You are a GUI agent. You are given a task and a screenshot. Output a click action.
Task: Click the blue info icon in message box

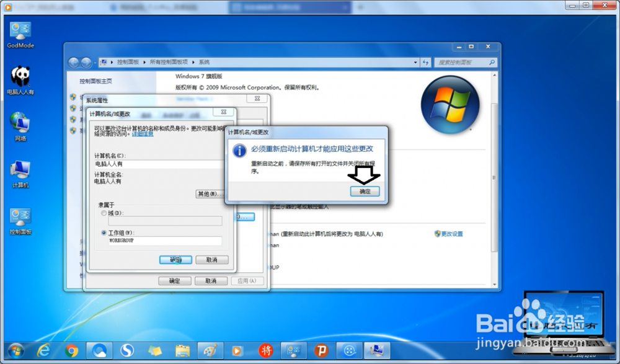(x=239, y=151)
